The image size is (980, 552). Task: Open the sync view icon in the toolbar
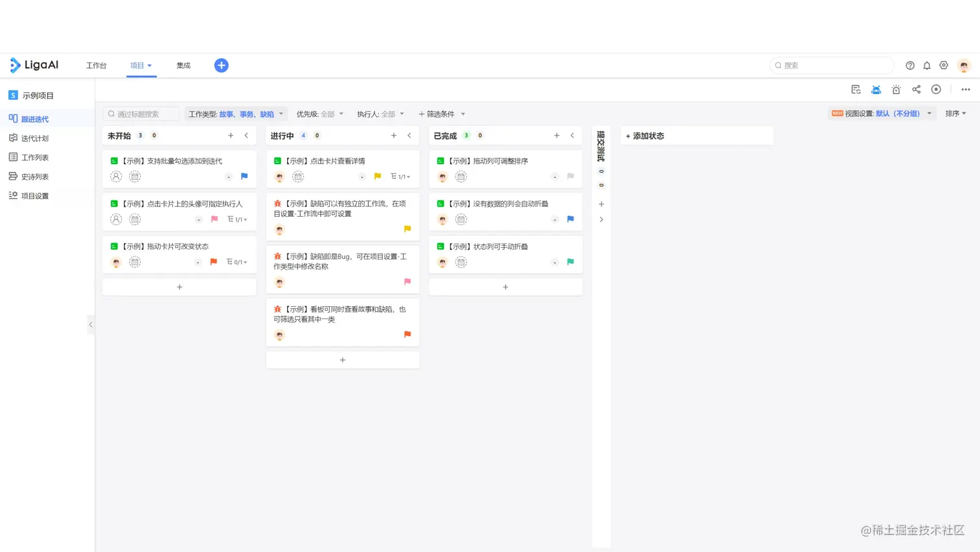pyautogui.click(x=856, y=90)
